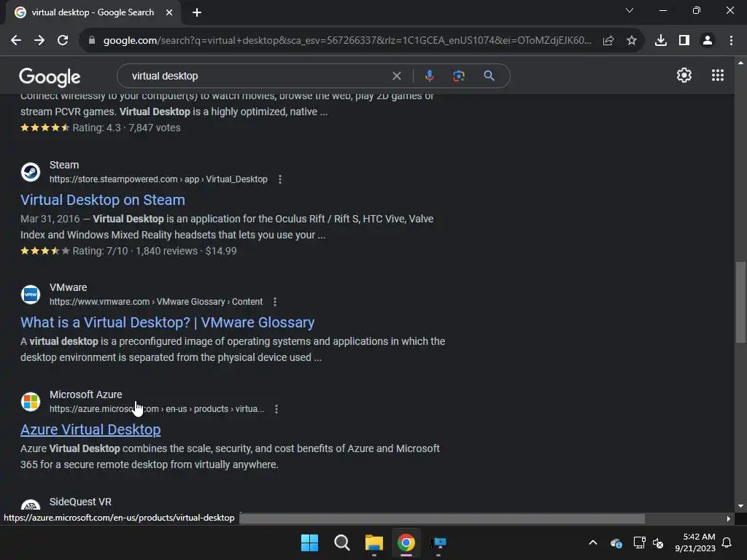Viewport: 747px width, 560px height.
Task: Open the tab search dropdown
Action: coord(630,10)
